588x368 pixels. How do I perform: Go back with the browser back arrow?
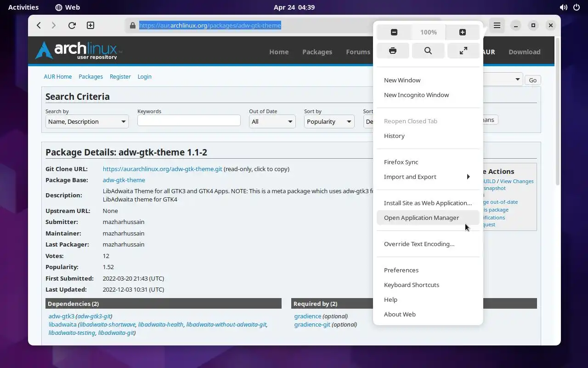click(39, 25)
